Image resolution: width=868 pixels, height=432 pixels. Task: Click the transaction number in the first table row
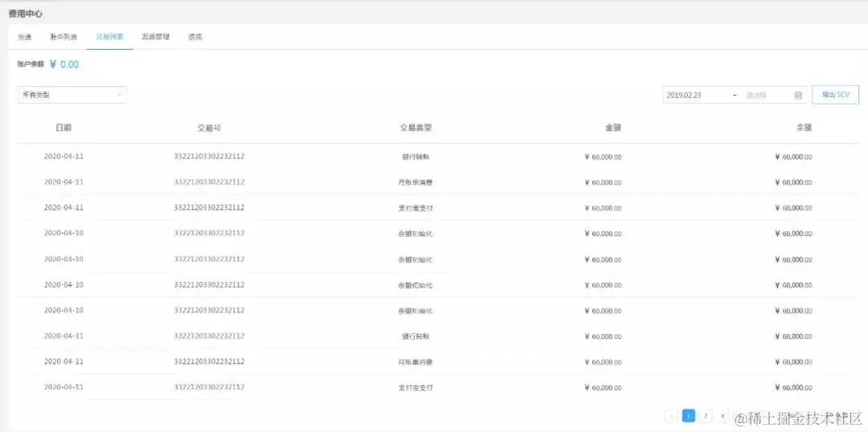click(209, 157)
